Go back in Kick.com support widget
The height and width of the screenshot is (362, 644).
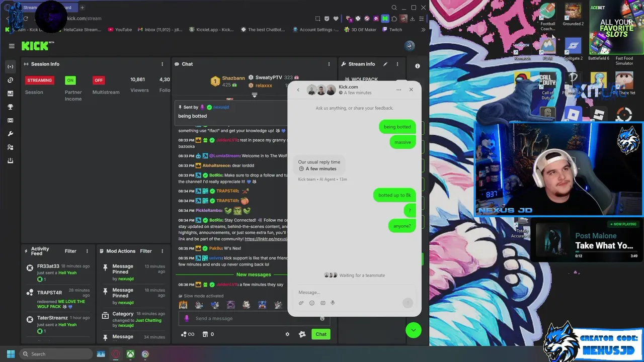pos(298,90)
